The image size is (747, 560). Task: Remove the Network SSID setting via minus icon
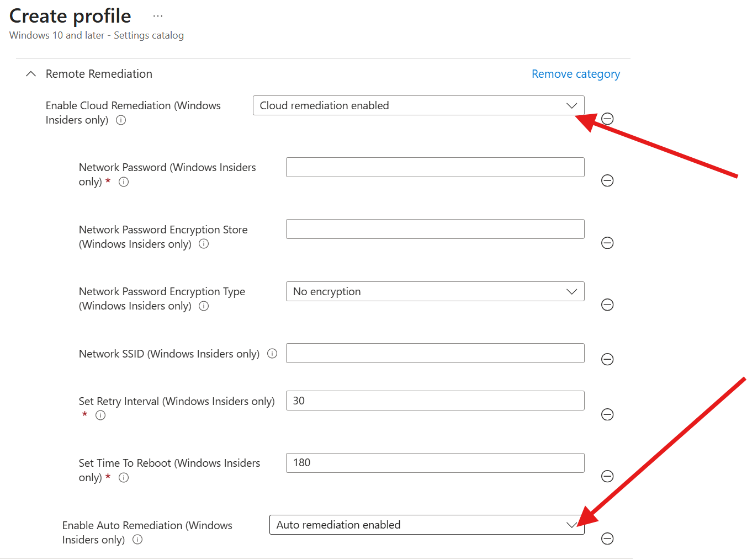[607, 359]
